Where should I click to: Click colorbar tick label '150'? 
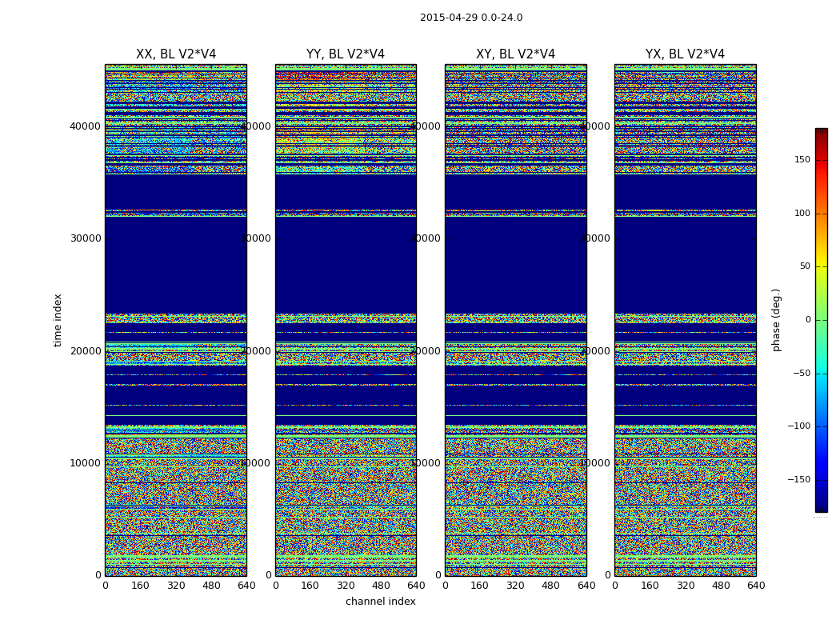802,159
